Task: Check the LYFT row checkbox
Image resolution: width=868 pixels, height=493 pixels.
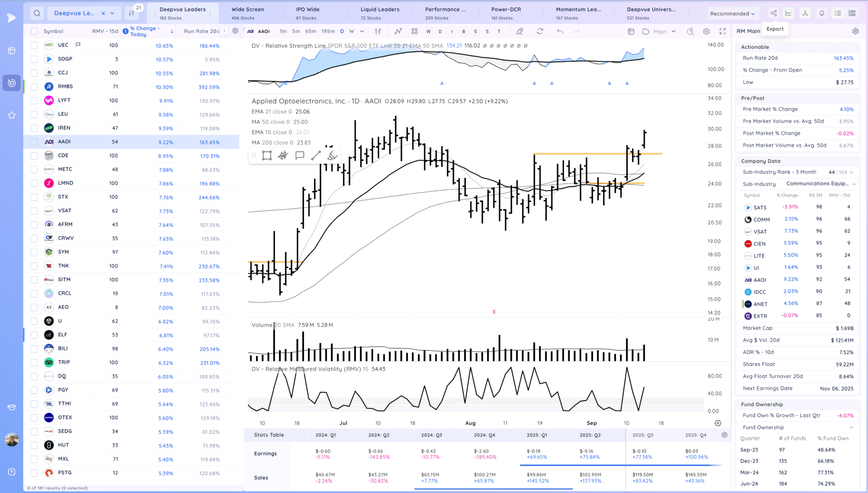Action: pos(34,100)
